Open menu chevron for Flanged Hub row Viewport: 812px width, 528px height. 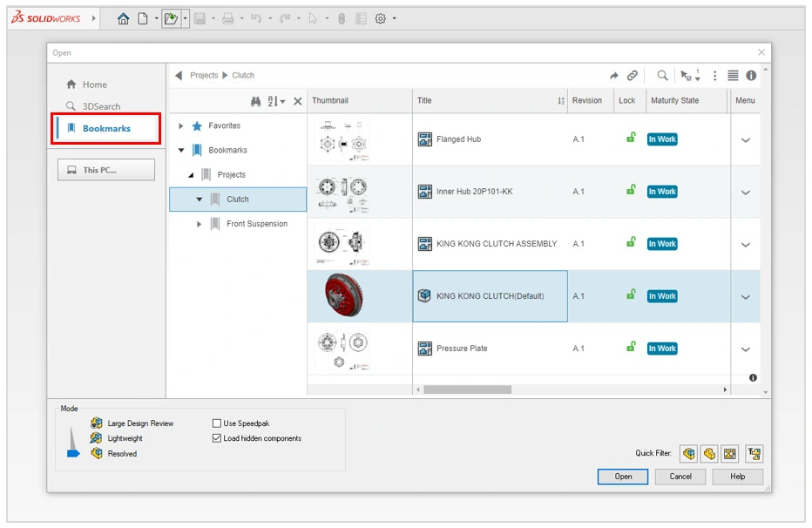click(745, 140)
